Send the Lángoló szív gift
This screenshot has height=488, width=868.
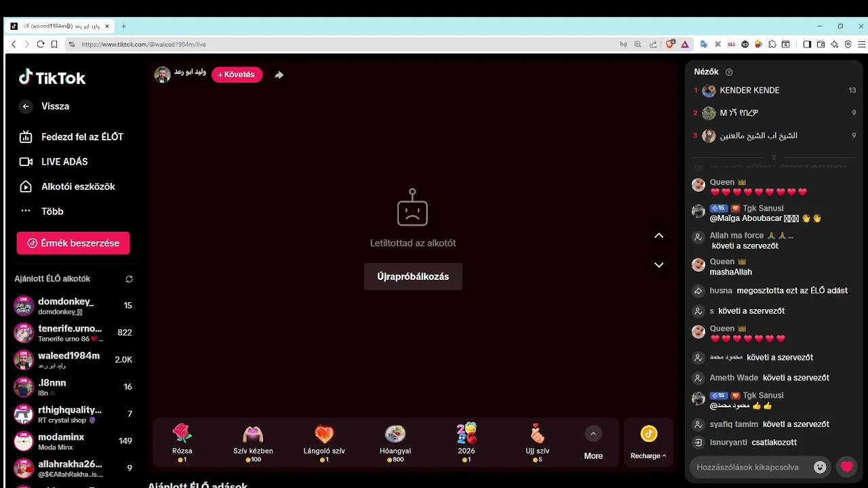[324, 443]
